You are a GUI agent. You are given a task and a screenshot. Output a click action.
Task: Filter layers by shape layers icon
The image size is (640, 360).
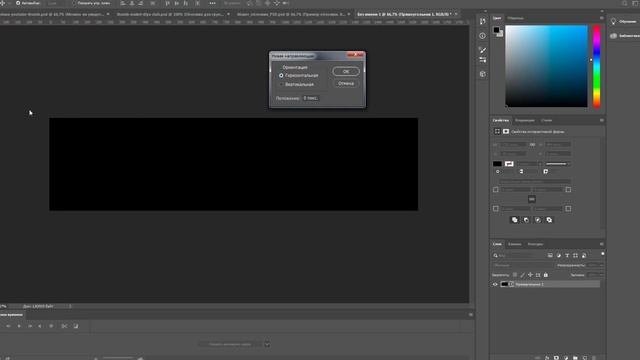(x=576, y=256)
